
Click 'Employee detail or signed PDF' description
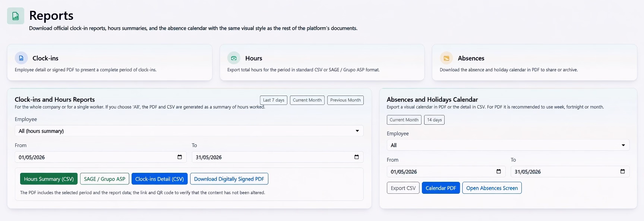[x=86, y=70]
